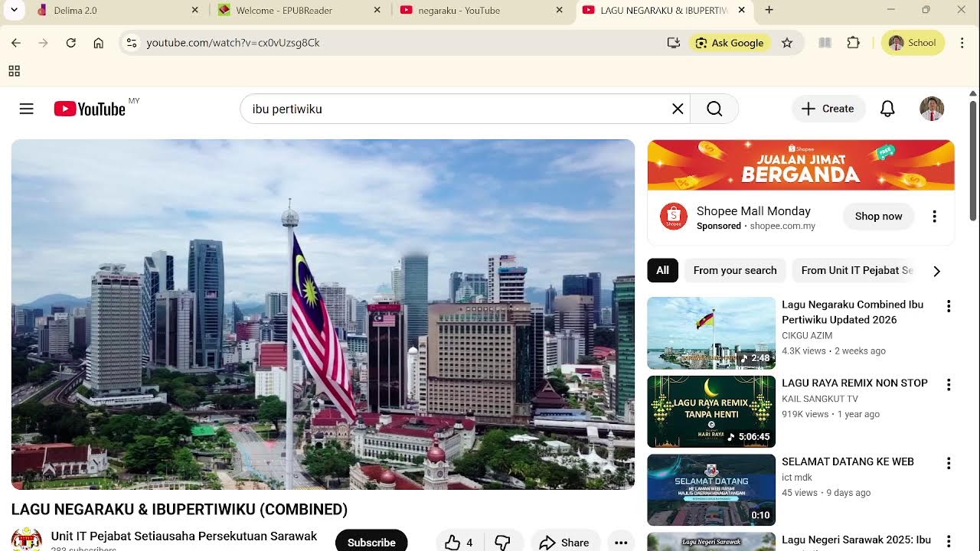Like the video with thumbs up
The width and height of the screenshot is (980, 551).
[x=459, y=543]
